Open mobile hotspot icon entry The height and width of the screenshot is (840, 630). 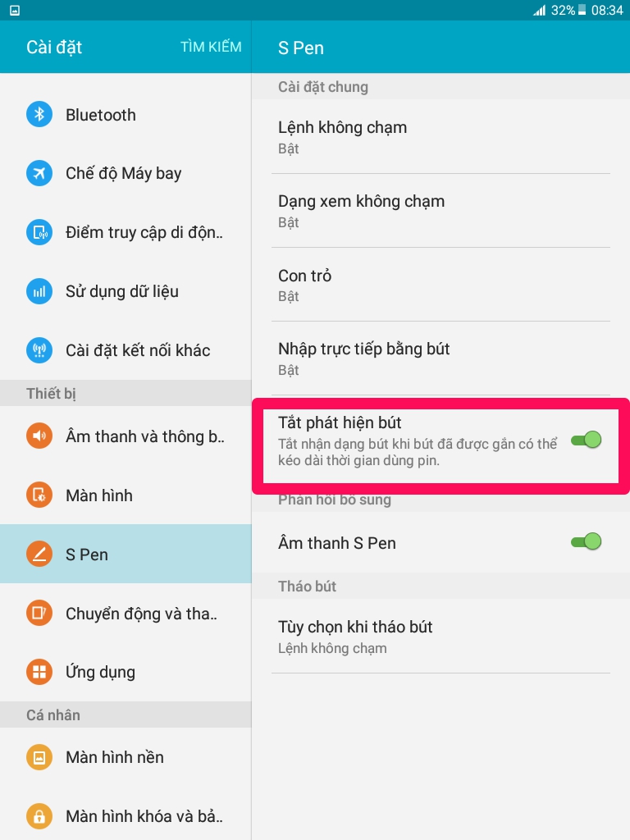(39, 232)
